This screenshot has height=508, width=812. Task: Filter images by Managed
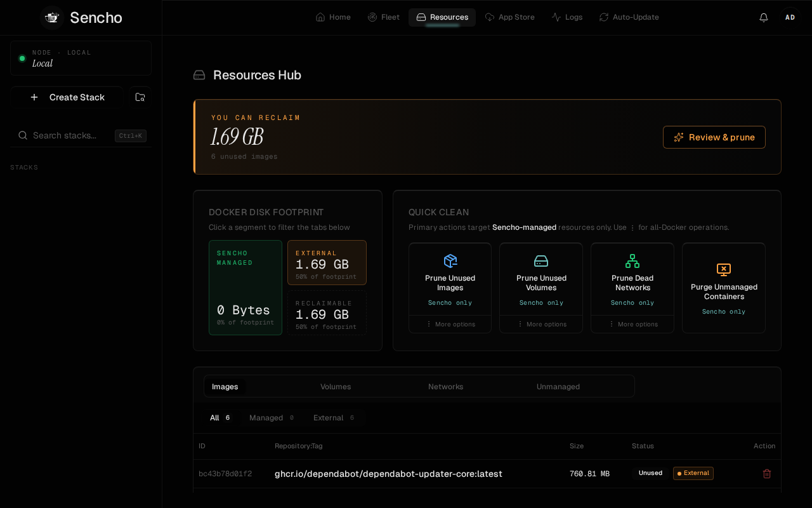point(272,418)
